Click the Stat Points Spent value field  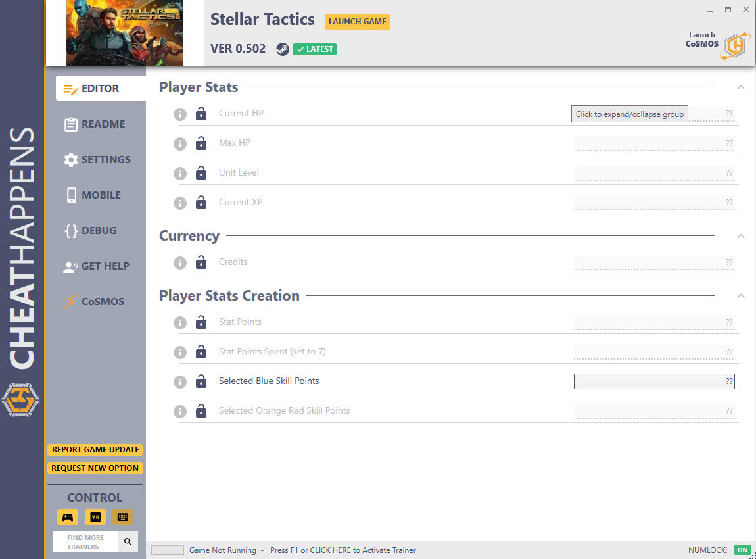(654, 352)
